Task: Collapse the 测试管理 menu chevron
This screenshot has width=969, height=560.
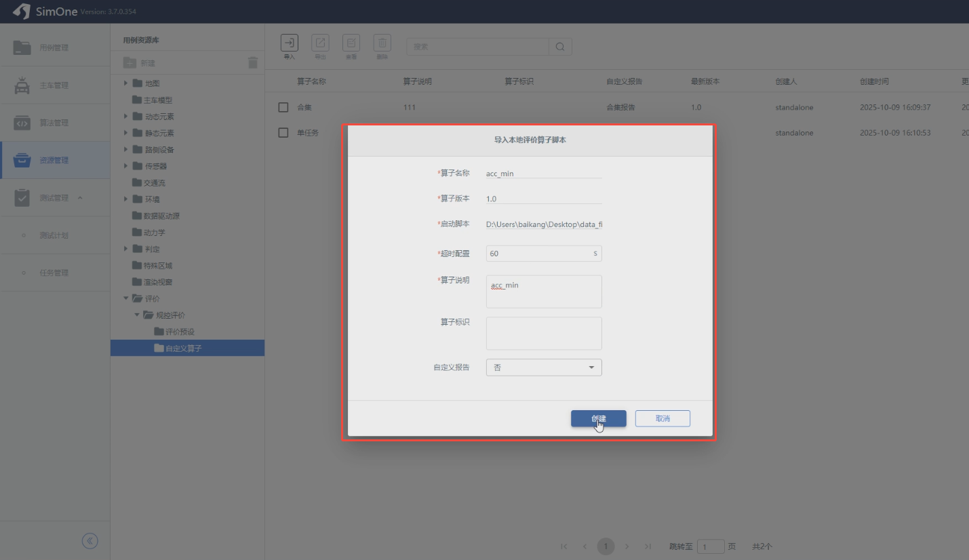Action: (80, 198)
